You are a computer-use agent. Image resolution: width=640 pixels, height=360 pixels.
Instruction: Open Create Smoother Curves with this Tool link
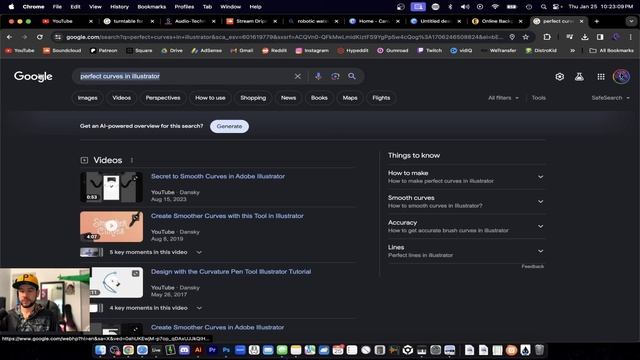point(227,216)
